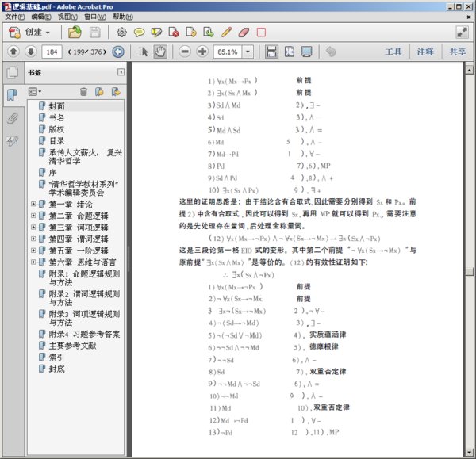Open the 注释 pane
Image resolution: width=476 pixels, height=459 pixels.
click(x=424, y=52)
